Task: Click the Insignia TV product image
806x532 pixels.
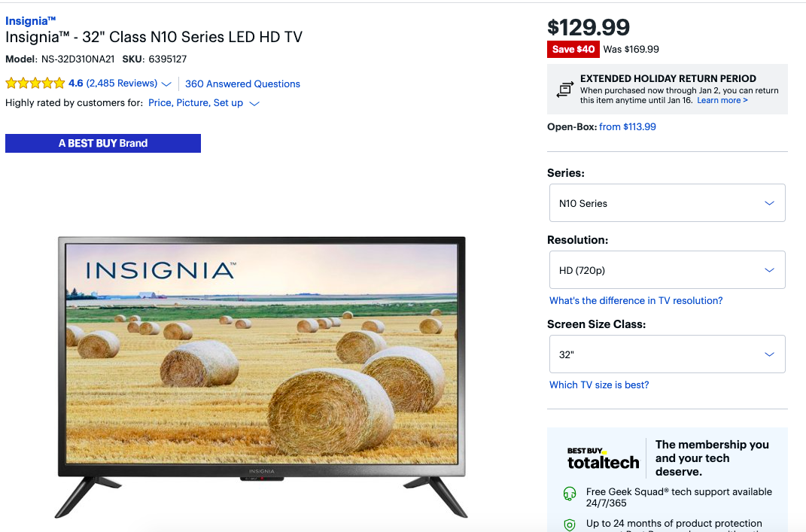Action: pos(261,377)
